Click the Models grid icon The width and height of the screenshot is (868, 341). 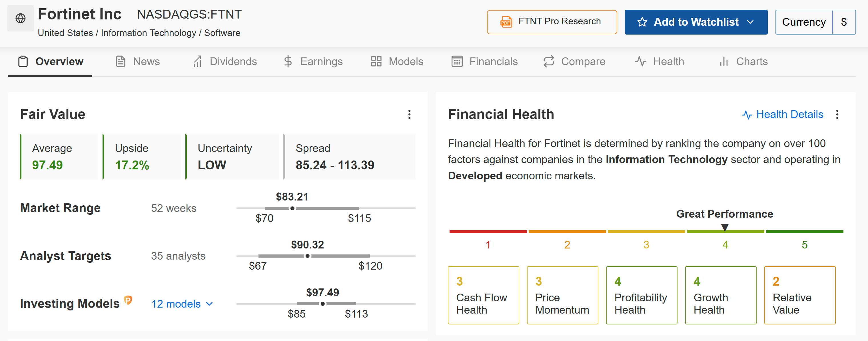tap(376, 62)
